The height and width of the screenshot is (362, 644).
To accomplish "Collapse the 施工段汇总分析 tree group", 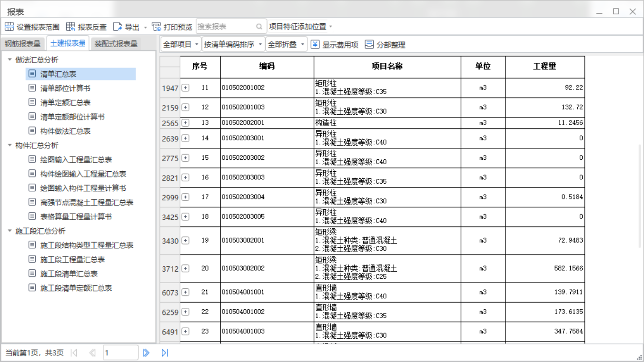I will pos(10,231).
